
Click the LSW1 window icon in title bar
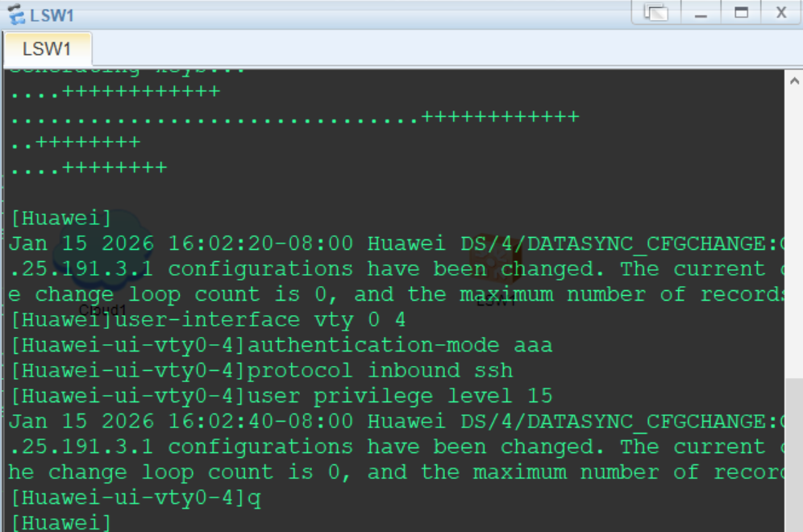[15, 15]
